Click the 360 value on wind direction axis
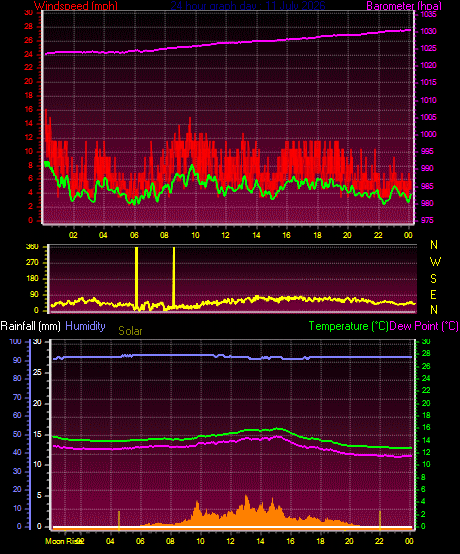Screen dimensions: 460x554 click(32, 247)
